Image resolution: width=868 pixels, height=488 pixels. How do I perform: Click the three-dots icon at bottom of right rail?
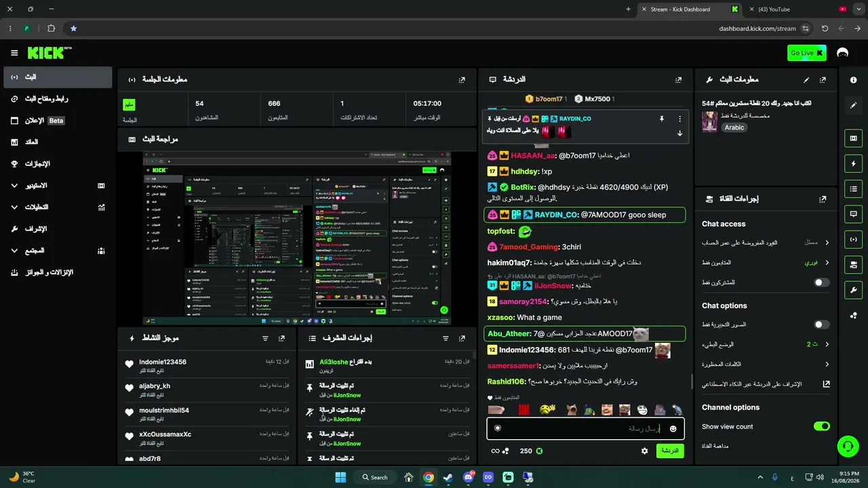tap(853, 315)
